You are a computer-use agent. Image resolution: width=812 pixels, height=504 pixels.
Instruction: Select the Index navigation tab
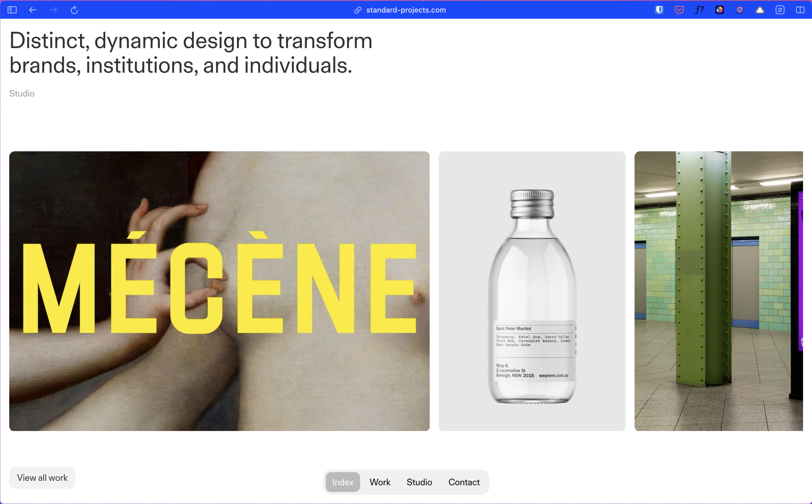343,482
